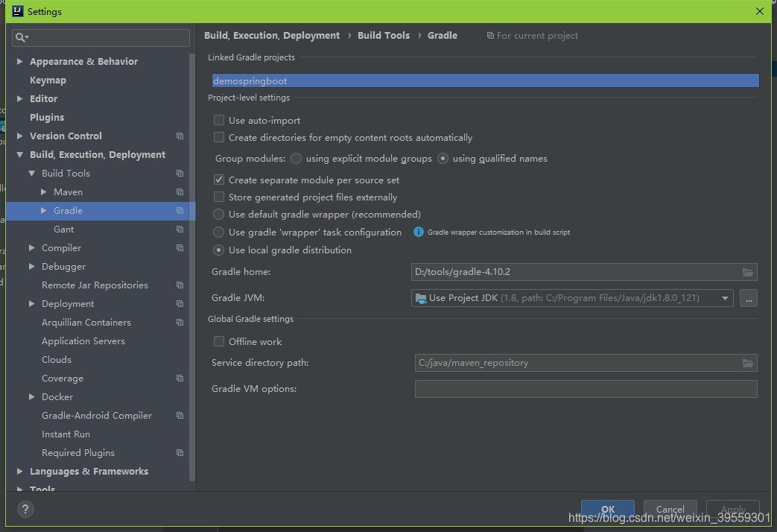Click the Gradle JVM ellipsis browse button
777x532 pixels.
click(748, 298)
